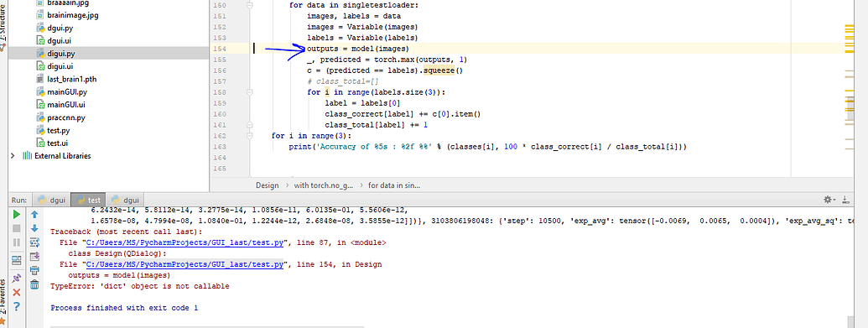868x328 pixels.
Task: Select the dgui Run tab right of test
Action: [126, 200]
